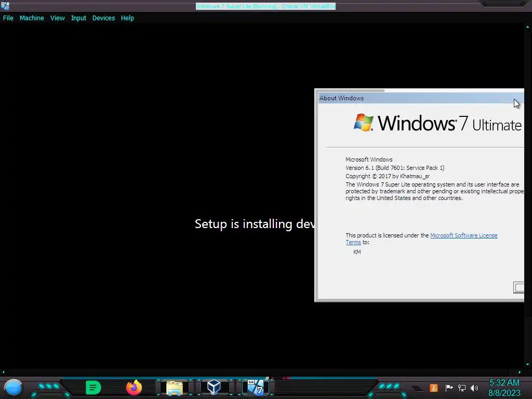
Task: Open the Input menu
Action: point(78,18)
